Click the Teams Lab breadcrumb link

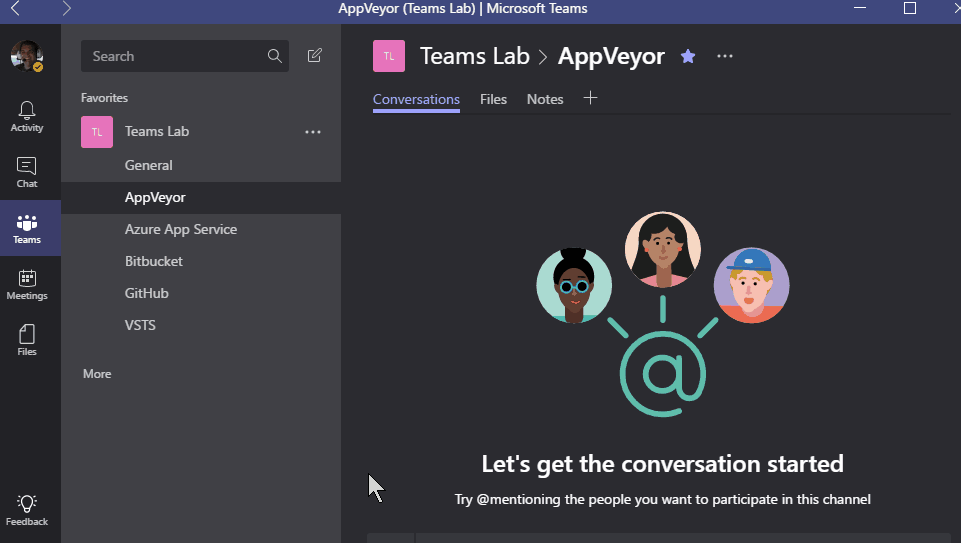coord(474,56)
